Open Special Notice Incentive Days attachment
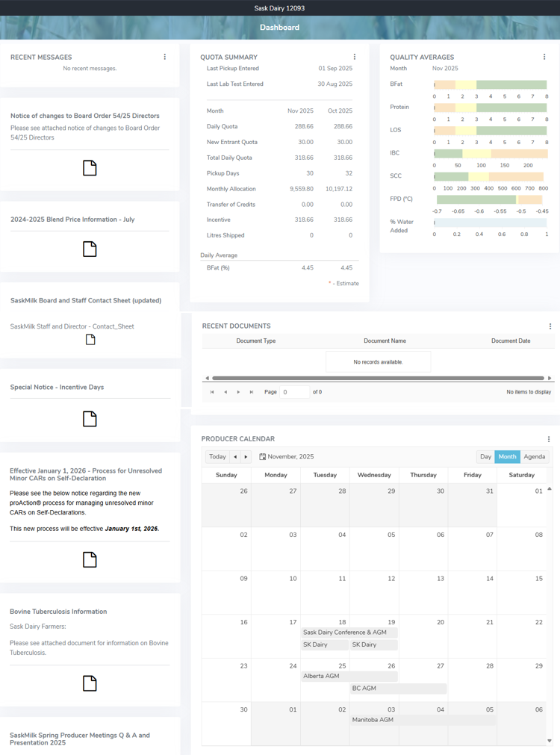 90,419
